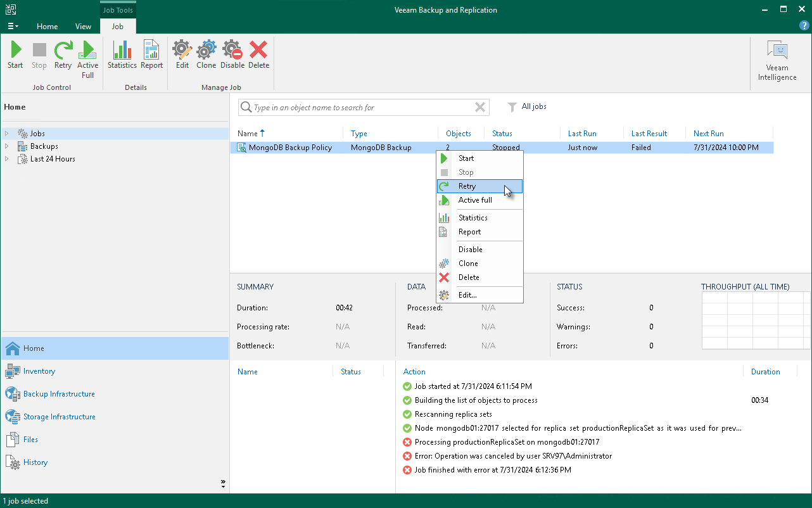Click the Throughput (All Time) chart
The height and width of the screenshot is (508, 812).
pos(756,321)
